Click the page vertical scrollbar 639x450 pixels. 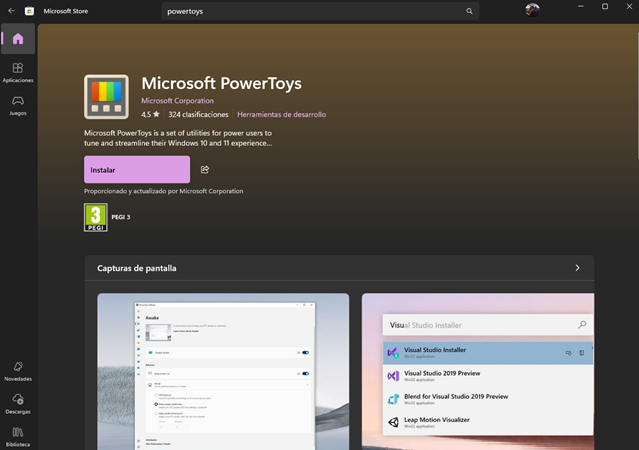pyautogui.click(x=637, y=94)
